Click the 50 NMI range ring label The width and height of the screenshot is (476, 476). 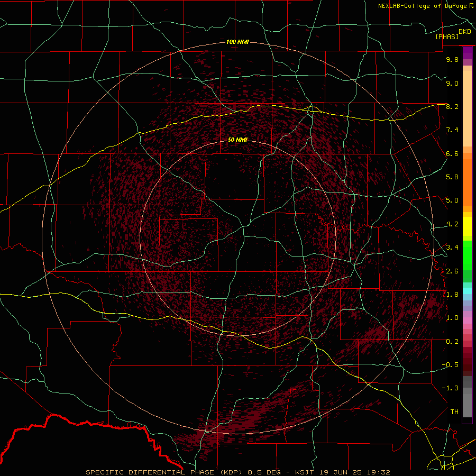[x=237, y=140]
